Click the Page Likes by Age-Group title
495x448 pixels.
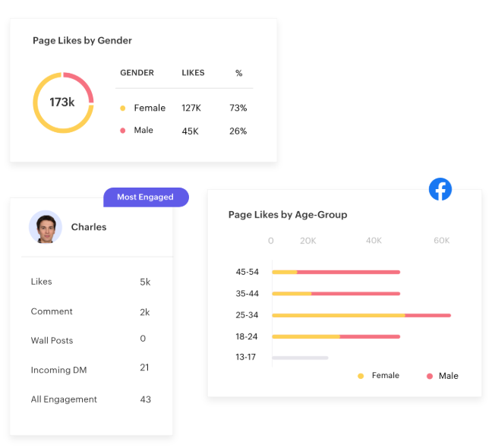pyautogui.click(x=288, y=215)
